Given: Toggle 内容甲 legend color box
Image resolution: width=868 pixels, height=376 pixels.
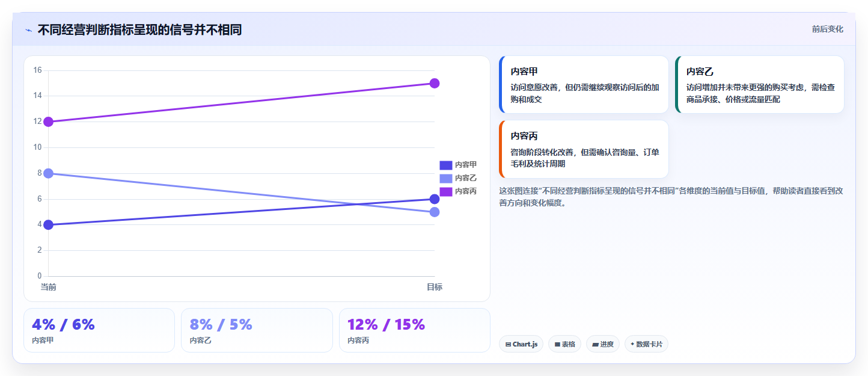Looking at the screenshot, I should click(x=445, y=165).
